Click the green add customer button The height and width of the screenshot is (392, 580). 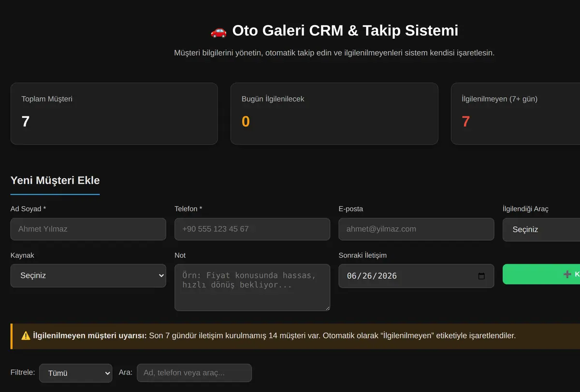541,274
